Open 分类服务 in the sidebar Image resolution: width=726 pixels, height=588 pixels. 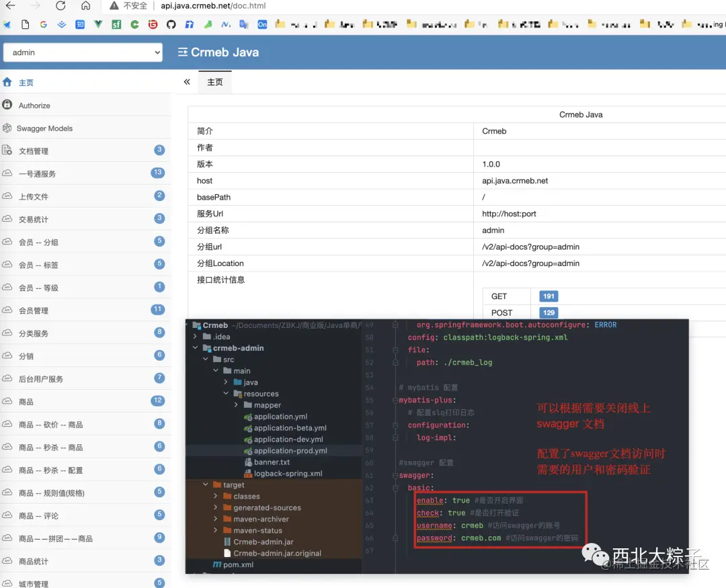85,333
